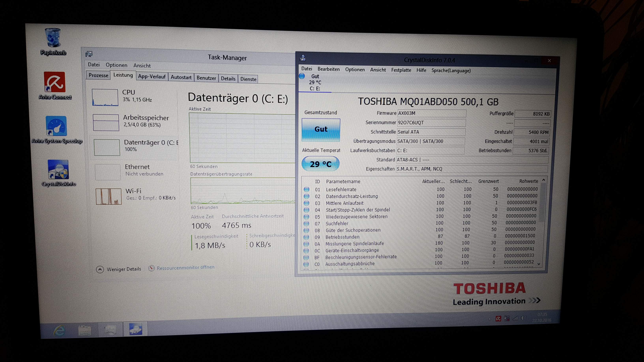The width and height of the screenshot is (644, 362).
Task: Click the 29 °C temperature button
Action: coord(320,164)
